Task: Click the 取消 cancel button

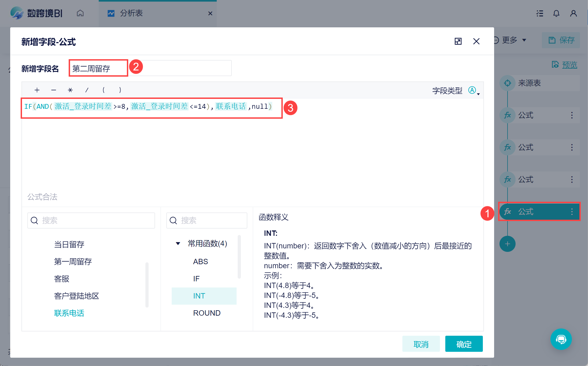Action: pos(421,344)
